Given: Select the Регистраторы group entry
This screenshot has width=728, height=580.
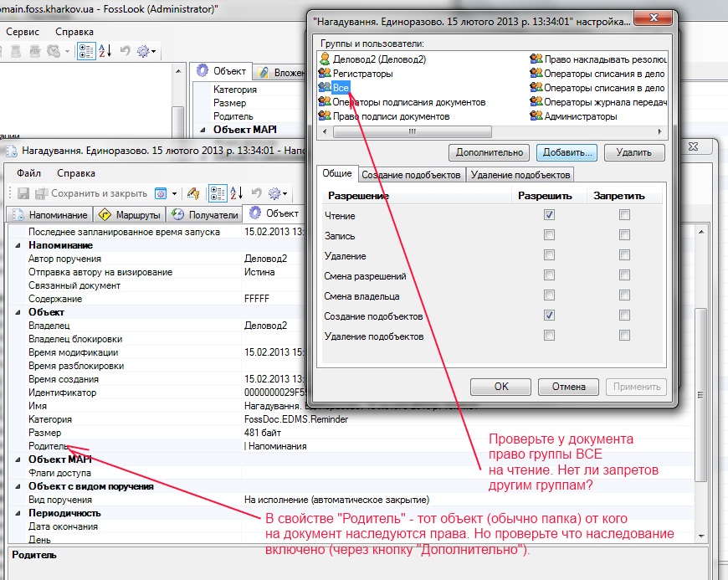Looking at the screenshot, I should click(x=362, y=74).
